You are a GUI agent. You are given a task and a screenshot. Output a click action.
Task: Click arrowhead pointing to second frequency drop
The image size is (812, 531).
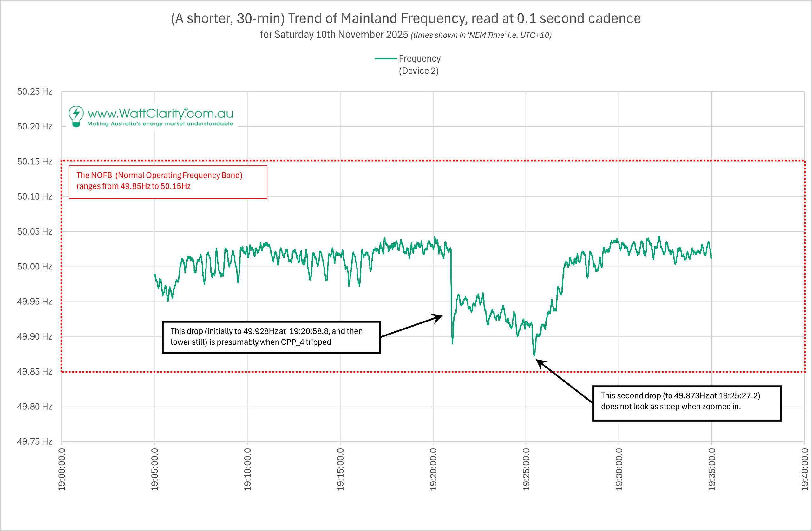point(540,362)
